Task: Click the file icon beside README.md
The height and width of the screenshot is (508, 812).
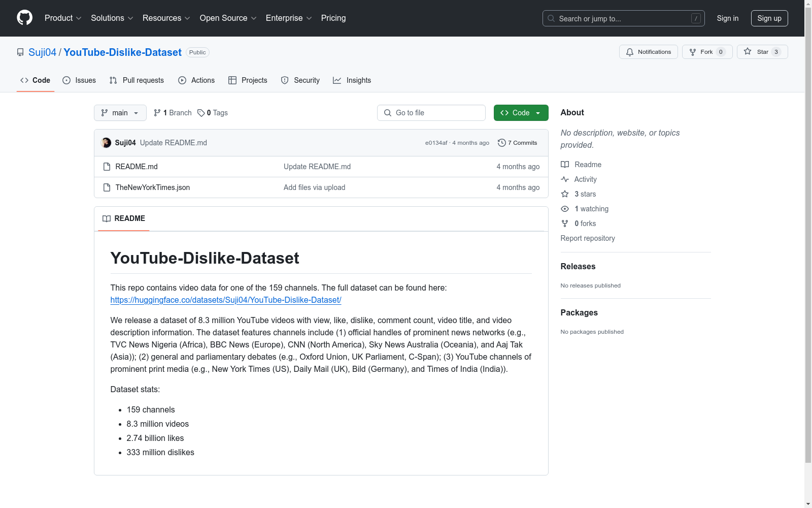Action: coord(107,167)
